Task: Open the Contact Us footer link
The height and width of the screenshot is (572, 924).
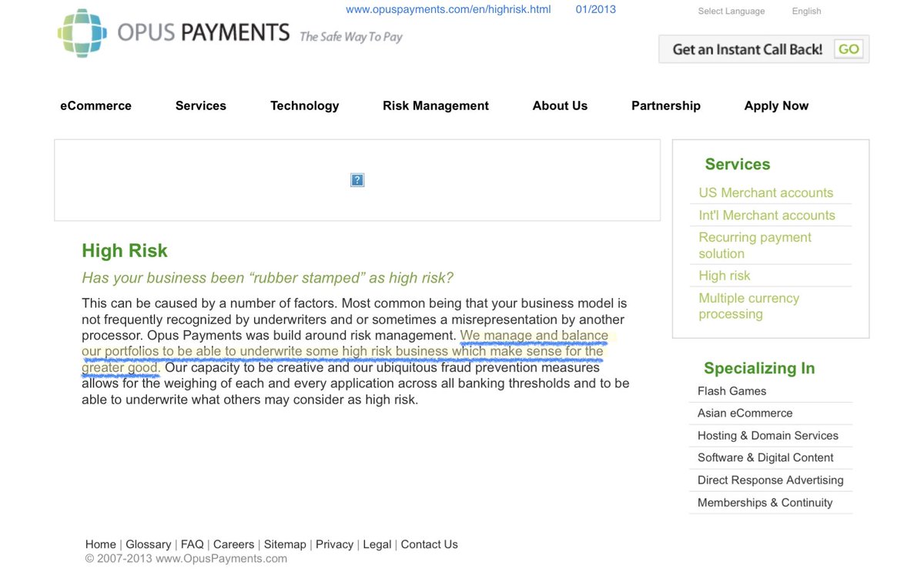Action: point(429,544)
